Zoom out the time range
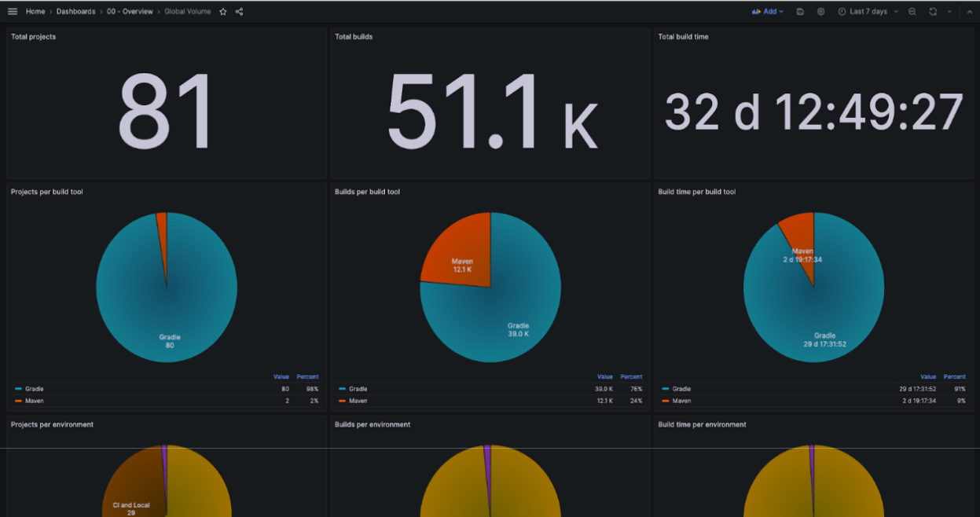Viewport: 980px width, 517px height. [912, 12]
